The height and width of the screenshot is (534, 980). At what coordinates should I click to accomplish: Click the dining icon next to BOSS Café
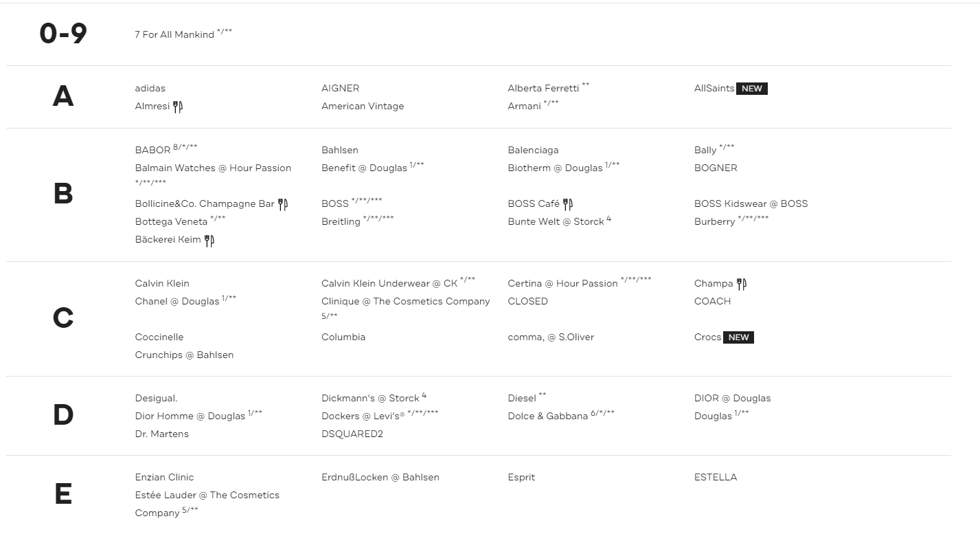[568, 204]
